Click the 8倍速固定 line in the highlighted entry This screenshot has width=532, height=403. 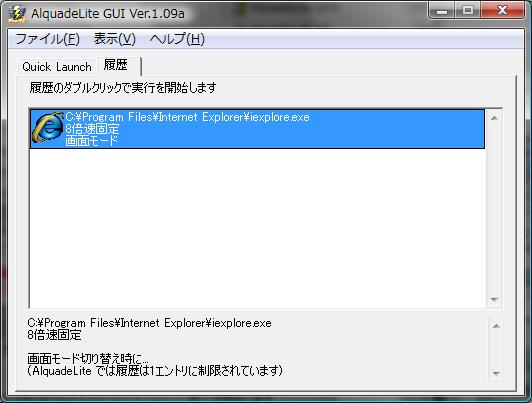pos(92,129)
